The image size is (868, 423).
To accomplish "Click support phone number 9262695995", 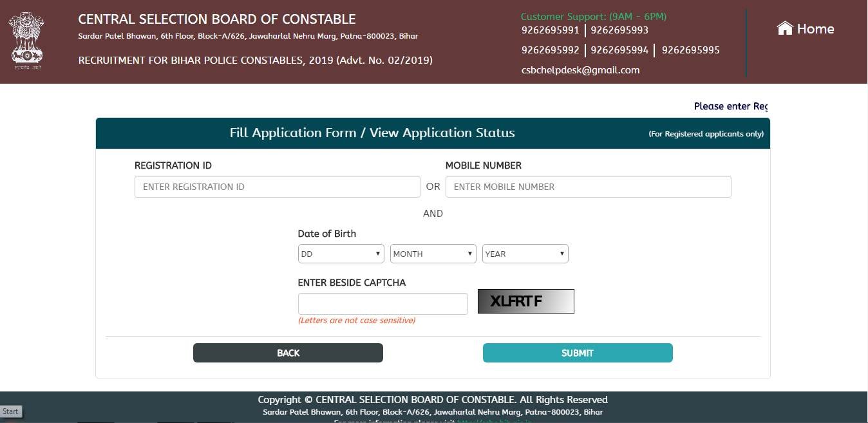I will click(x=690, y=50).
